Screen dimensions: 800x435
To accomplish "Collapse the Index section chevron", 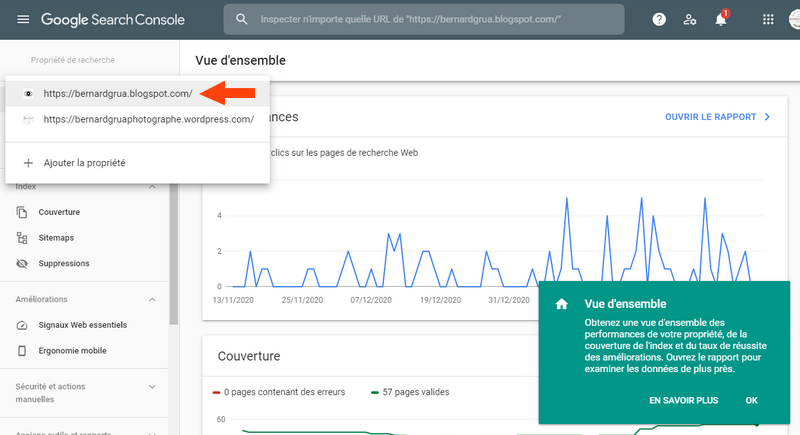I will click(152, 187).
